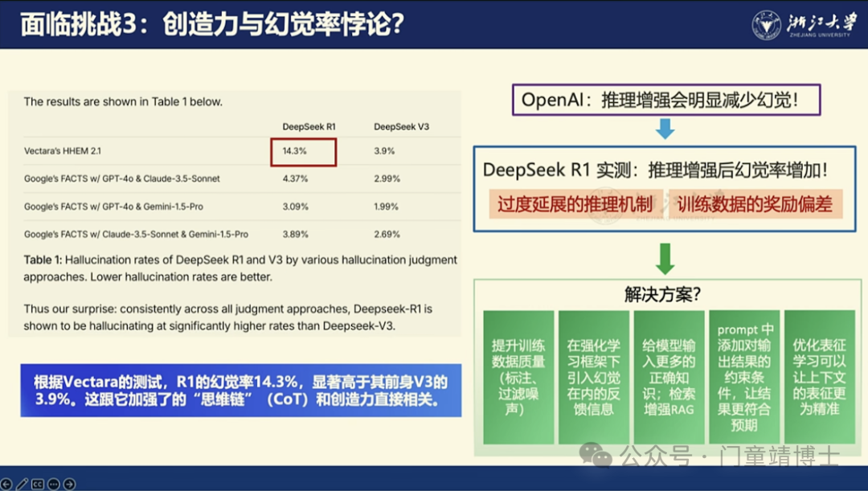868x491 pixels.
Task: Click the 14.3% cell for DeepSeek R1
Action: pyautogui.click(x=303, y=152)
